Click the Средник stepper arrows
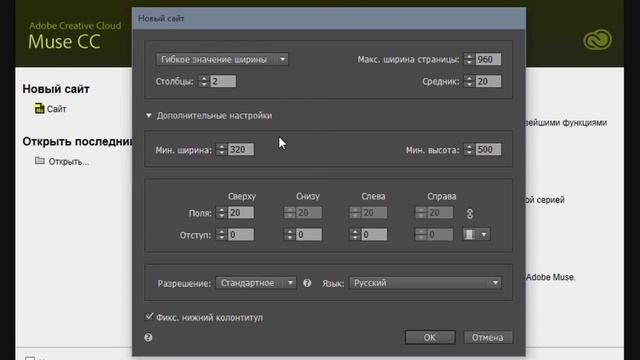The height and width of the screenshot is (360, 640). (469, 81)
